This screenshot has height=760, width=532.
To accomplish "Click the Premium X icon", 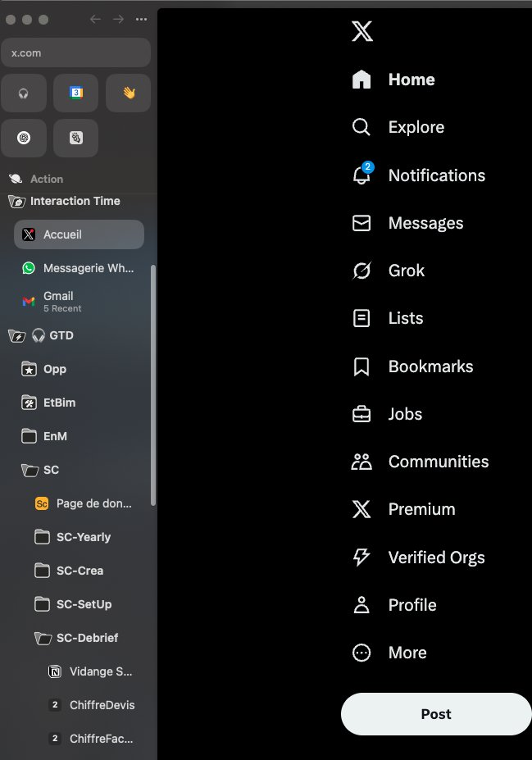I will tap(361, 509).
